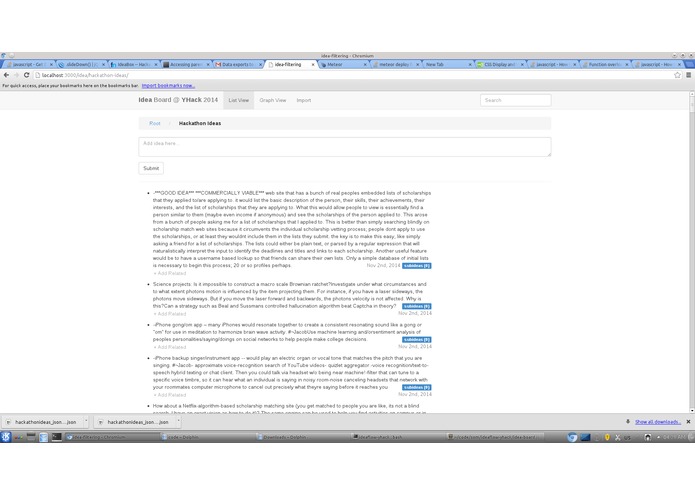Click the Submit button

[x=151, y=168]
